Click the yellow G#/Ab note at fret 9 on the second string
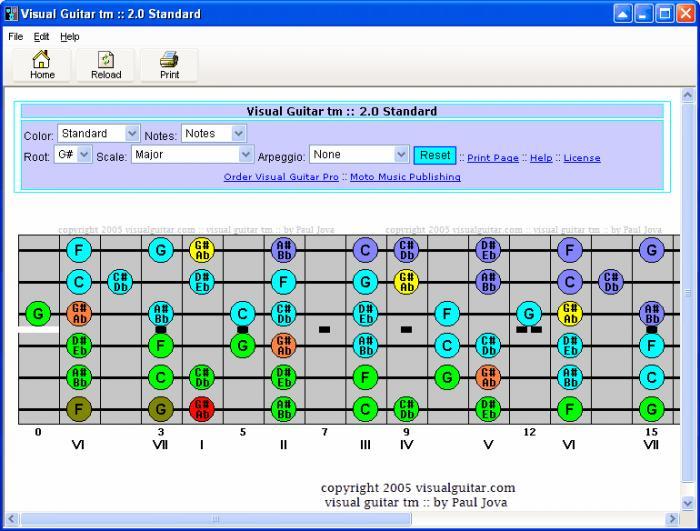Image resolution: width=700 pixels, height=531 pixels. click(406, 282)
